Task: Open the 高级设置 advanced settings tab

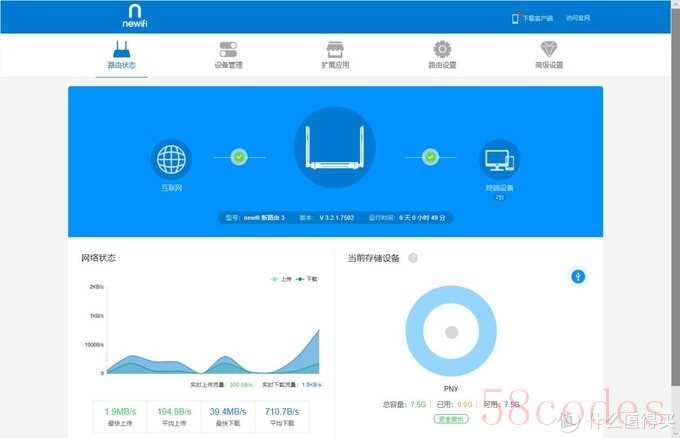Action: coord(549,65)
